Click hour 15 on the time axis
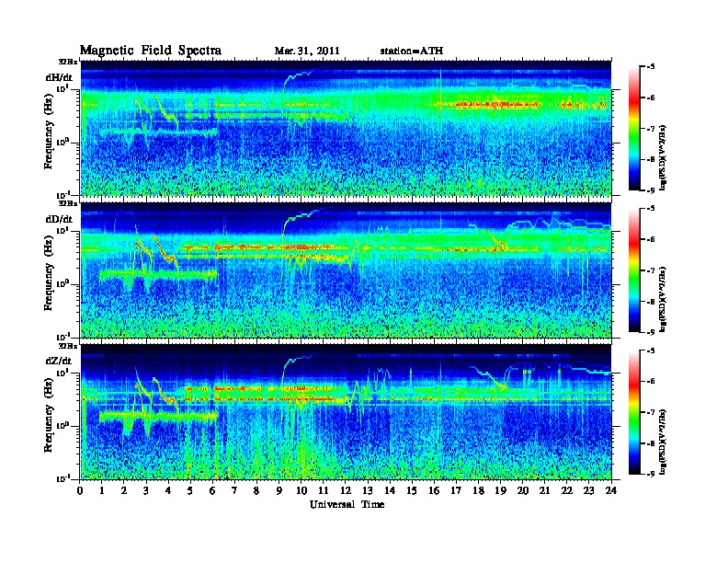The width and height of the screenshot is (728, 563). pyautogui.click(x=413, y=490)
